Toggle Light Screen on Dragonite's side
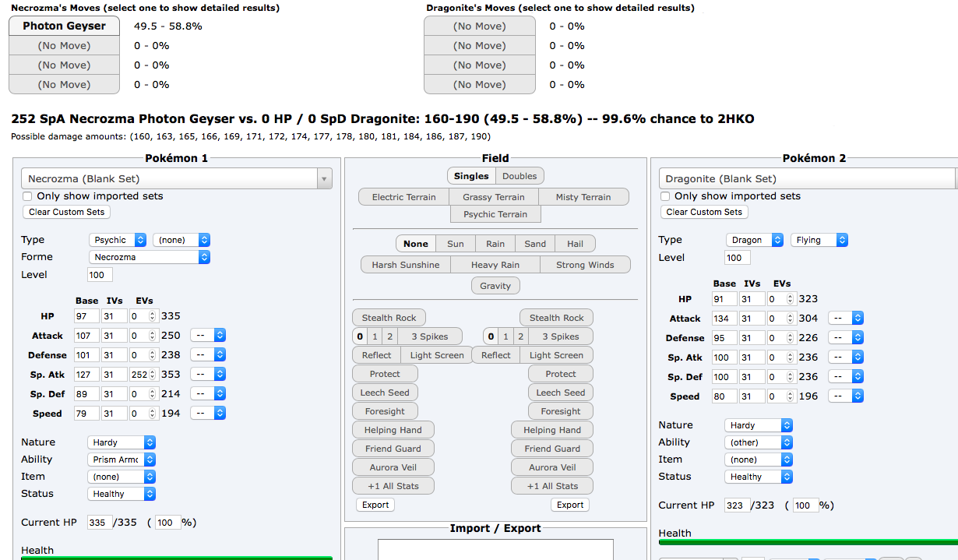The width and height of the screenshot is (958, 560). tap(556, 355)
